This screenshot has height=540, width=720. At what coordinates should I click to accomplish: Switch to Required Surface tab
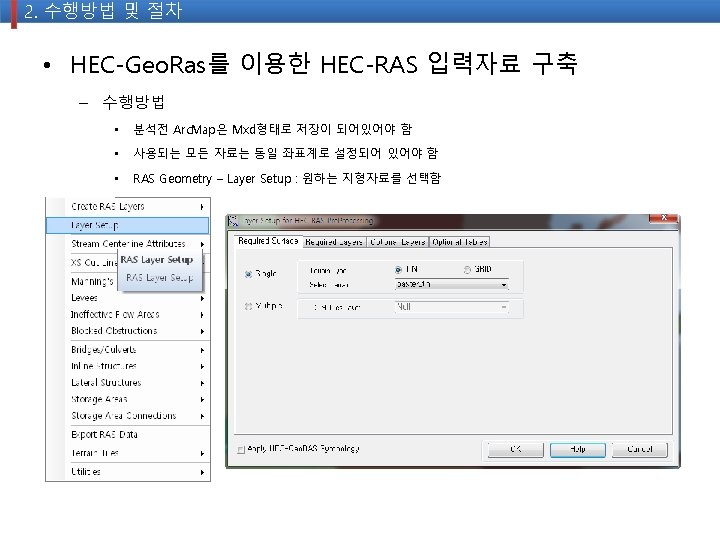pyautogui.click(x=268, y=241)
